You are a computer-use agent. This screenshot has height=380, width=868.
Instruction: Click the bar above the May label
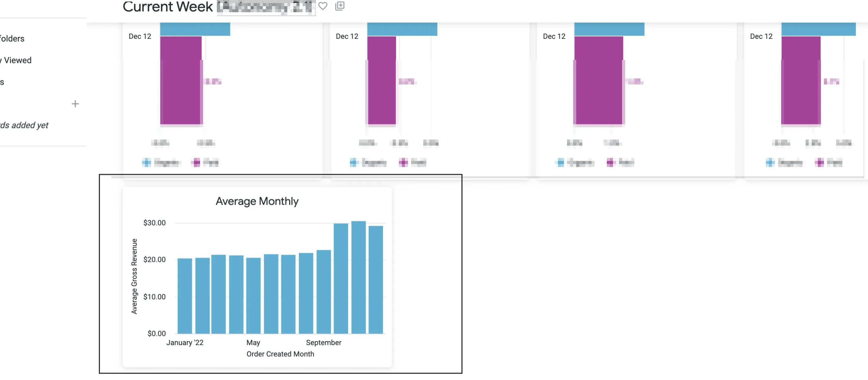click(x=253, y=295)
